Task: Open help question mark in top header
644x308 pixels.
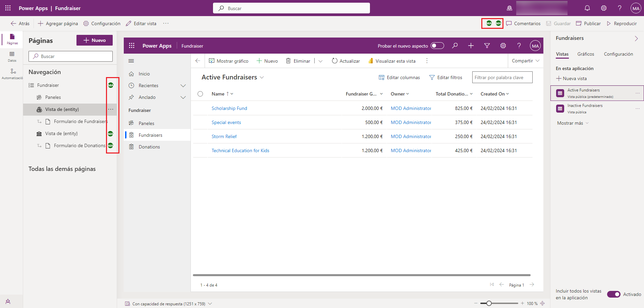Action: pyautogui.click(x=620, y=8)
